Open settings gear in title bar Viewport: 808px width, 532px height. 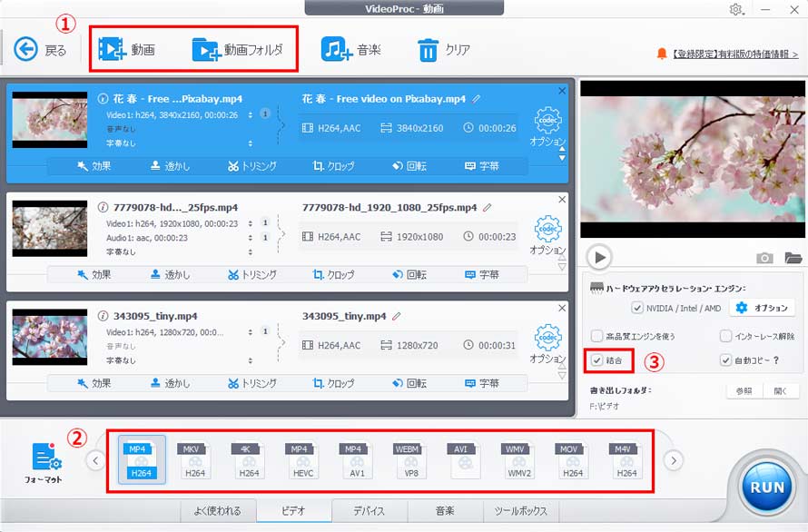[x=736, y=9]
